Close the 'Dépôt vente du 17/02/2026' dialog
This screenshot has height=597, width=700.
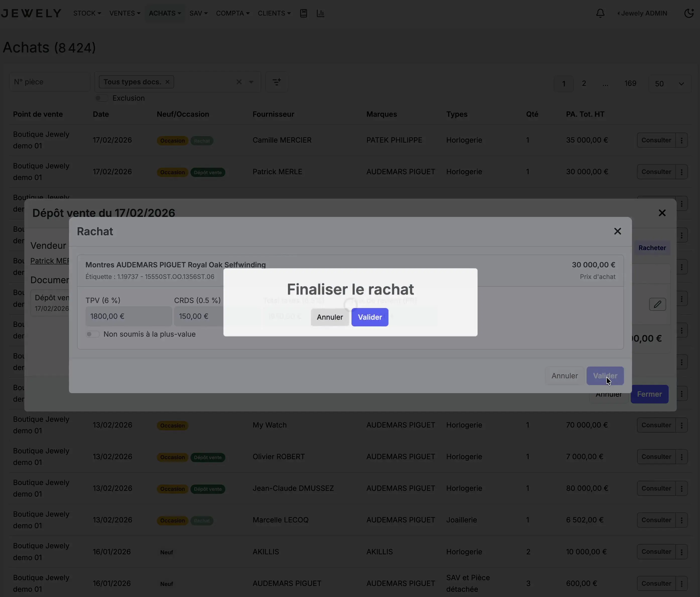(662, 213)
